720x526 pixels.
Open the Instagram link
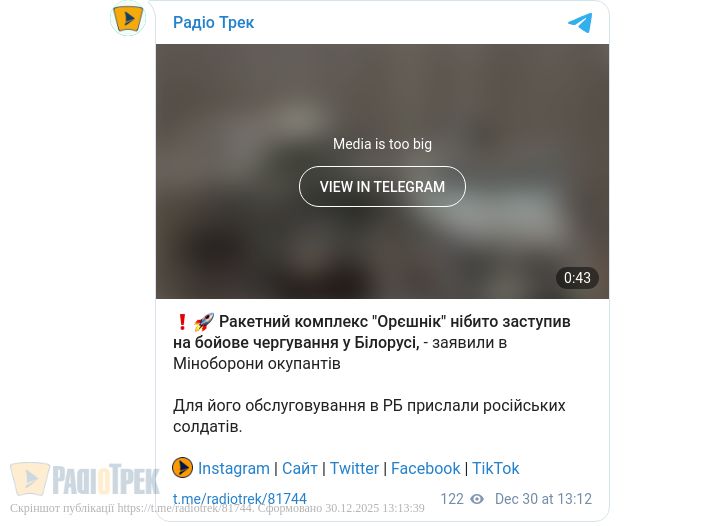click(x=234, y=468)
